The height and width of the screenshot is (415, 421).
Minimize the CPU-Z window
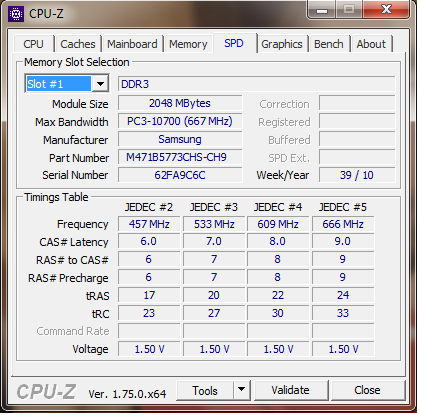(322, 10)
